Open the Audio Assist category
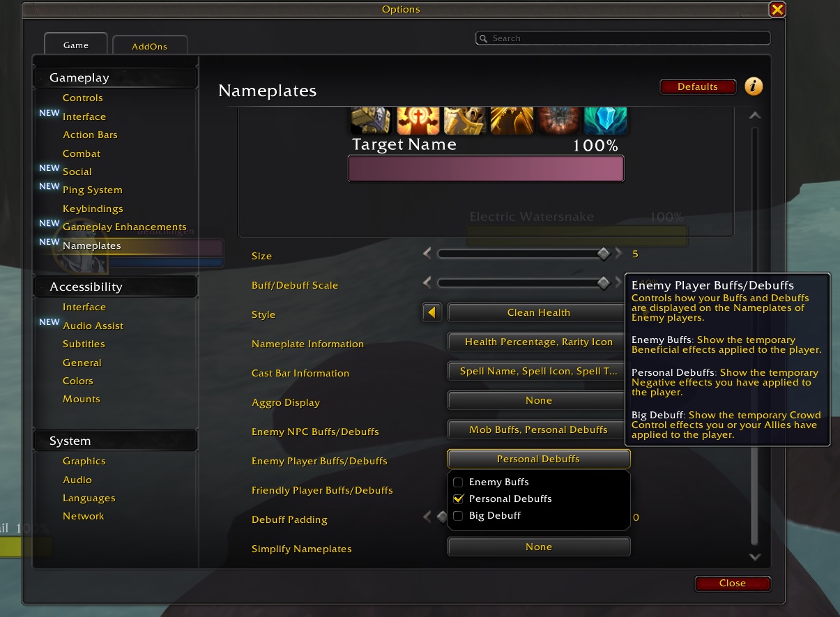 coord(93,326)
